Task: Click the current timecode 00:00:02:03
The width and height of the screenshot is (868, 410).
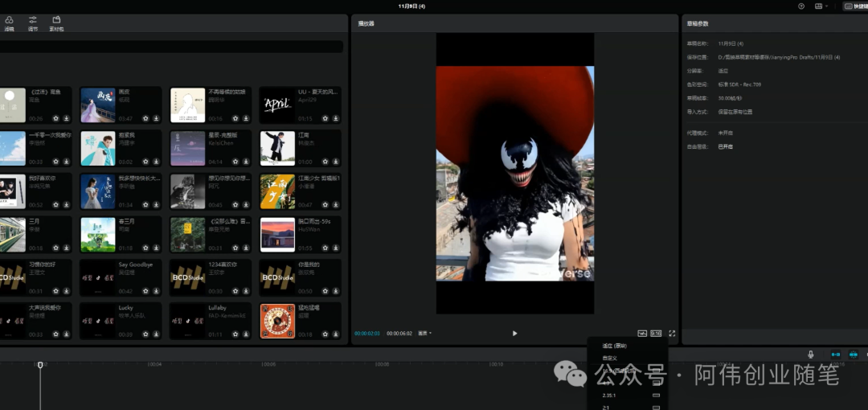Action: pyautogui.click(x=367, y=334)
